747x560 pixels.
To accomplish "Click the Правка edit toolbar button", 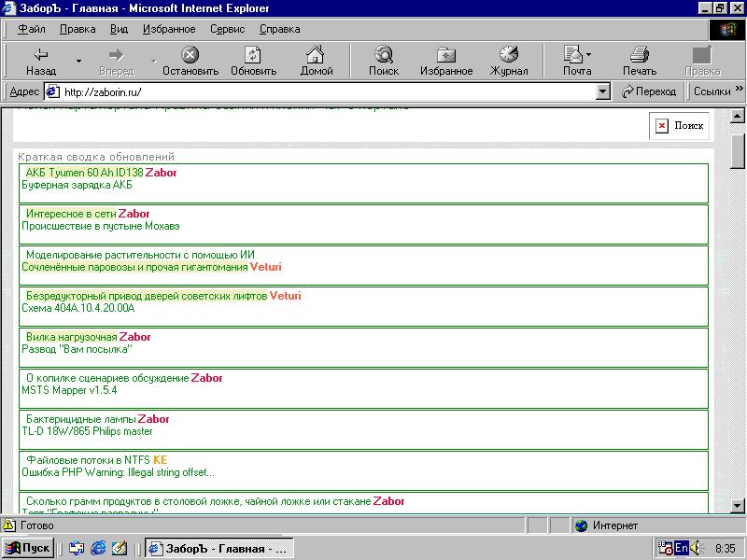I will click(x=702, y=62).
